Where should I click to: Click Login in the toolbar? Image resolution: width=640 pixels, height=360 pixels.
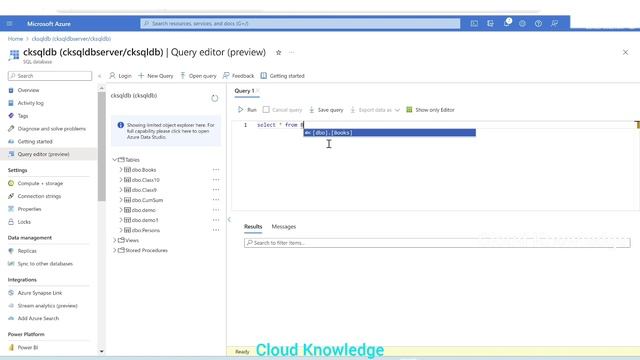point(120,76)
